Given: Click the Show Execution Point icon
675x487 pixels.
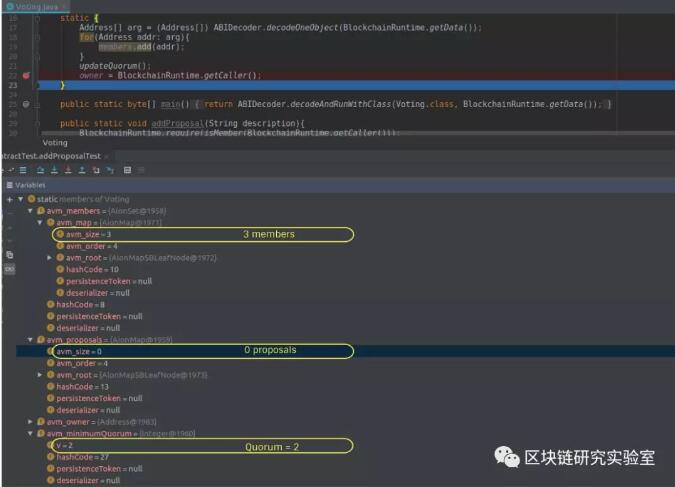Looking at the screenshot, I should point(23,170).
